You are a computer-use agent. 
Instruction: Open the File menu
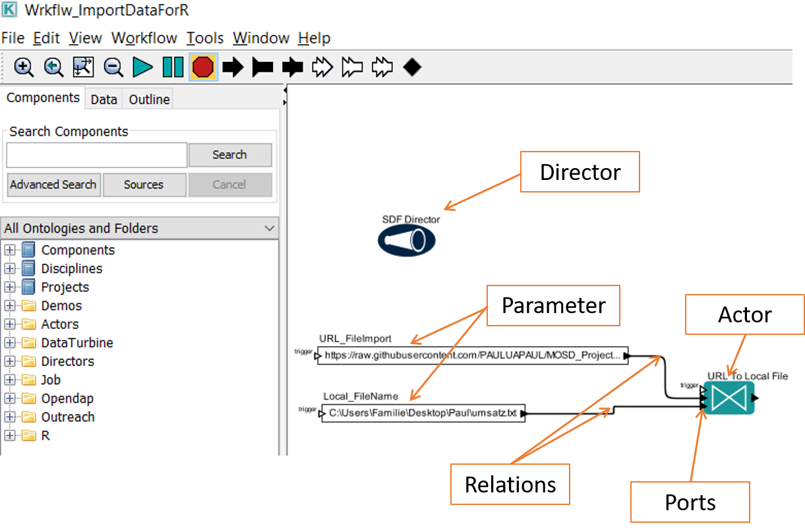click(13, 38)
